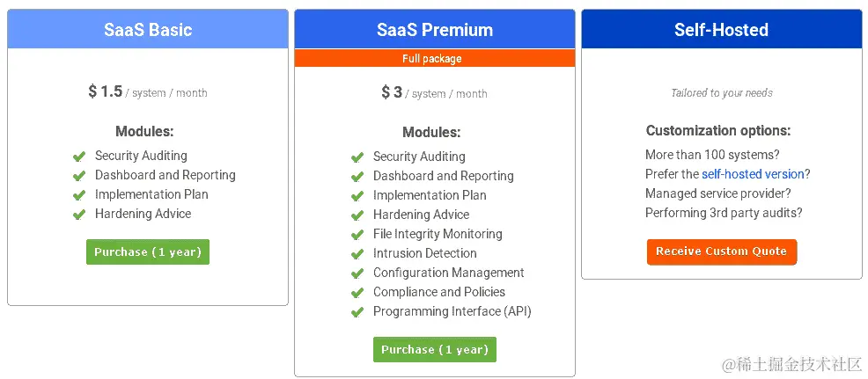This screenshot has width=868, height=379.
Task: Click the checkmark beside Security Auditing in SaaS Basic
Action: pyautogui.click(x=79, y=157)
